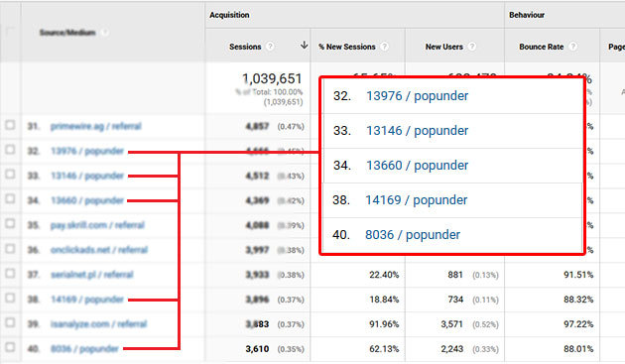The height and width of the screenshot is (364, 625).
Task: Select the new users value 2,243
Action: tap(452, 349)
